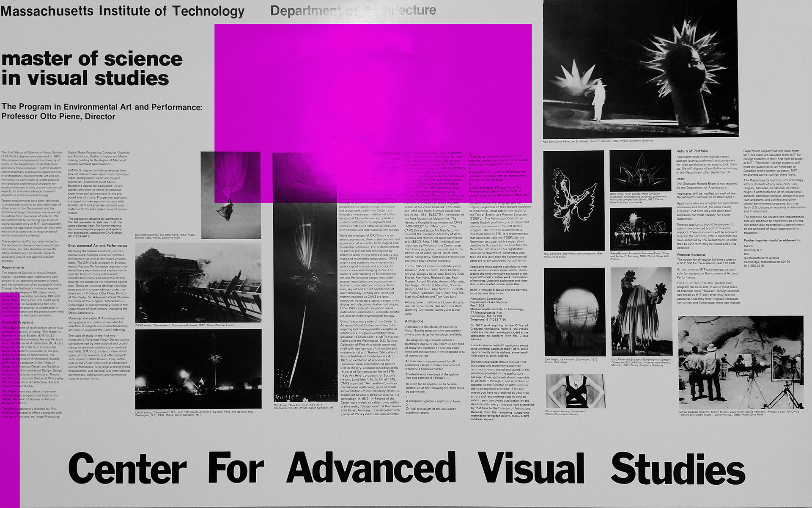This screenshot has height=508, width=812.
Task: Open the "Centerbeam" D.C. Milwaukee Anemone night photo
Action: coord(198,369)
